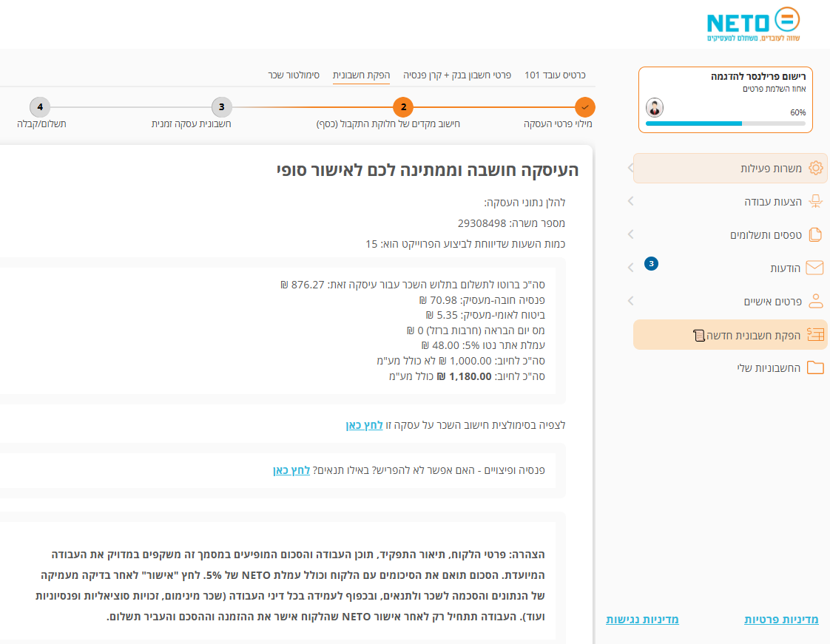Click the 1,180.00 total including VAT line

[467, 376]
